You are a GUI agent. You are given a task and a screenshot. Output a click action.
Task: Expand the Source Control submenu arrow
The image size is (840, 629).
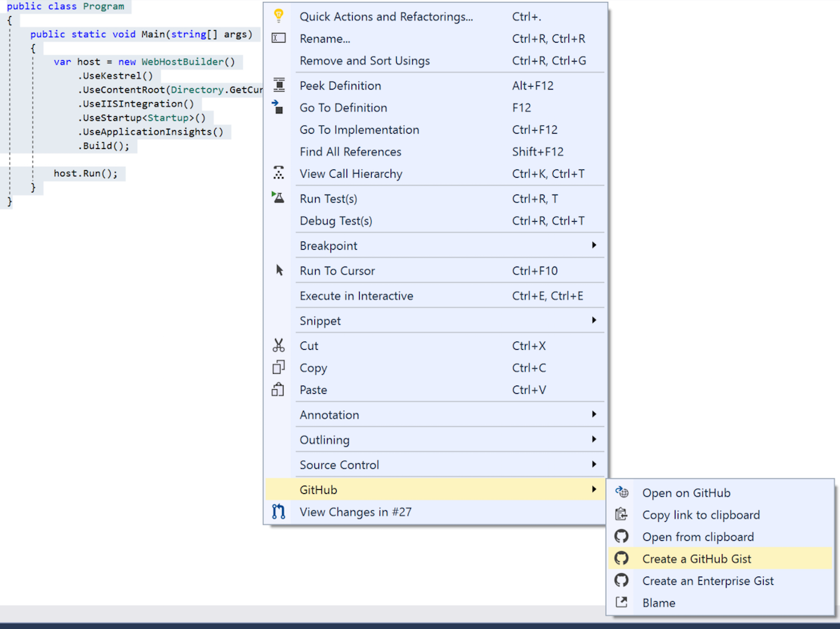pos(594,464)
